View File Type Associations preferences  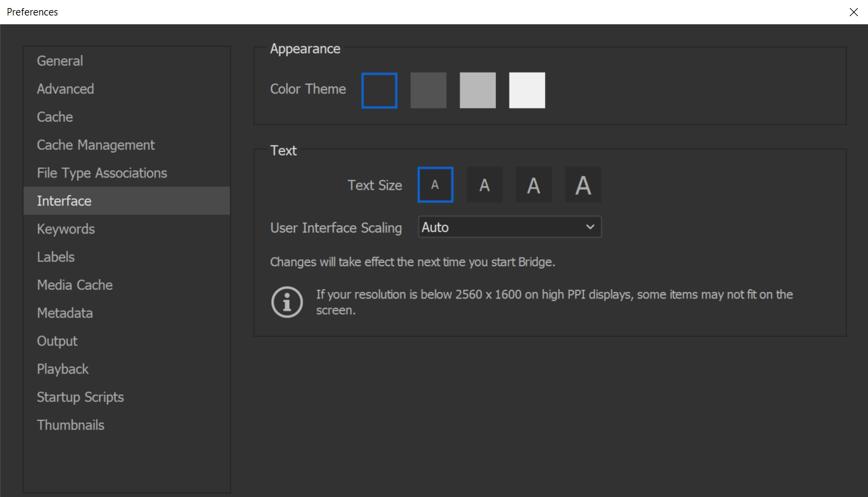(x=102, y=173)
